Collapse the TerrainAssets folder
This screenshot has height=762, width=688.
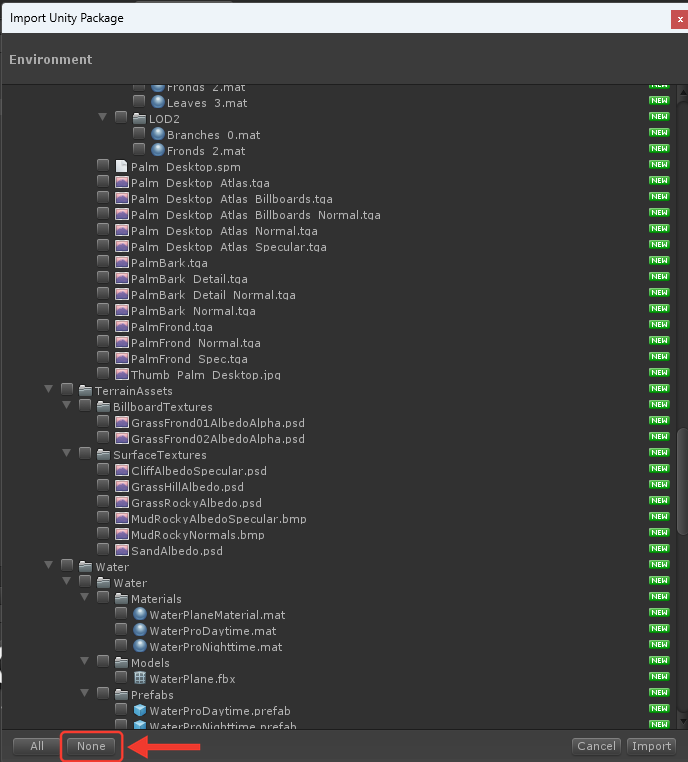click(48, 389)
